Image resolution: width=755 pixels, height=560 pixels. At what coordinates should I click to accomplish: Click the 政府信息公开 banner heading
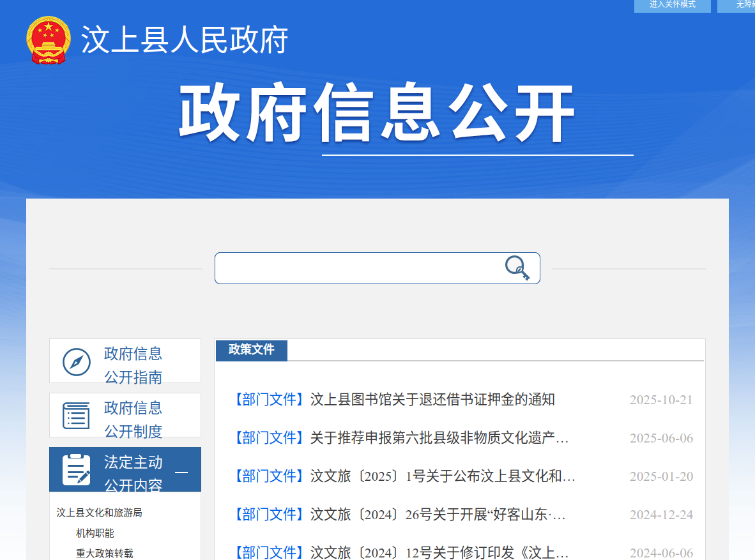click(x=377, y=114)
